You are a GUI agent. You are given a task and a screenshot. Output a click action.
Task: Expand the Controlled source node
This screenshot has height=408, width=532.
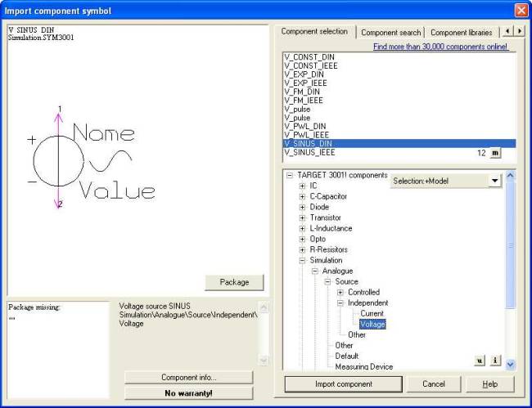tap(340, 293)
